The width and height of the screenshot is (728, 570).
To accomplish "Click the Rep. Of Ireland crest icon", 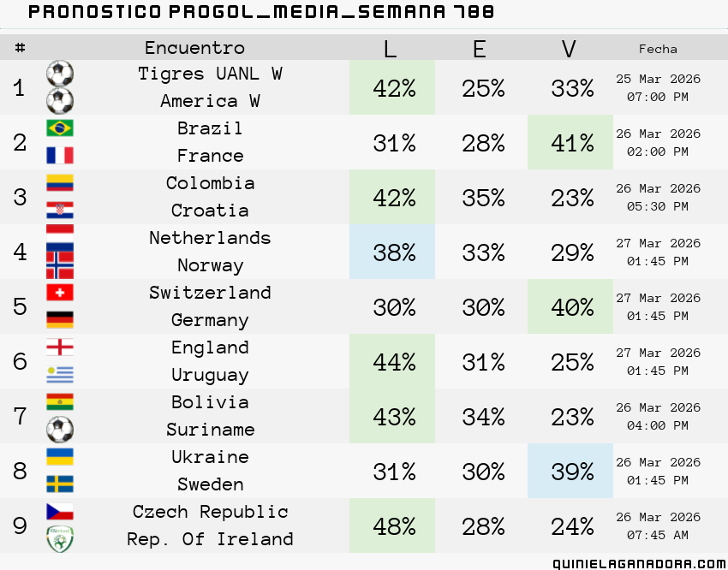I will tap(60, 538).
